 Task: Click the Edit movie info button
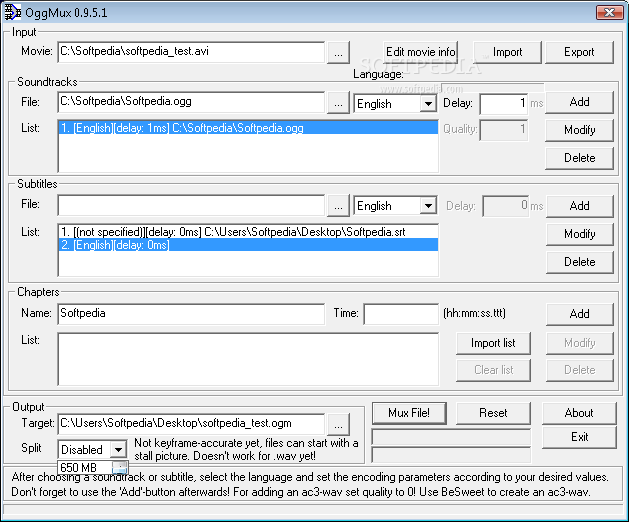420,52
